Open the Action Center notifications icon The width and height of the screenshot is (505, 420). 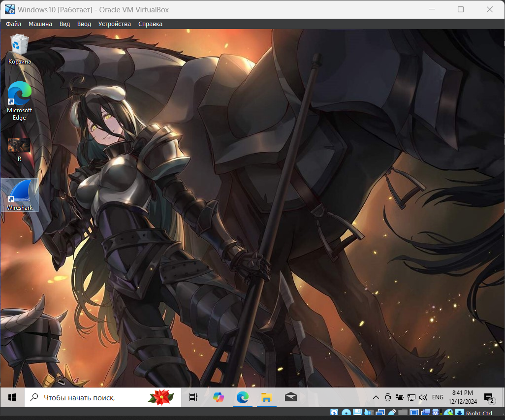(490, 398)
